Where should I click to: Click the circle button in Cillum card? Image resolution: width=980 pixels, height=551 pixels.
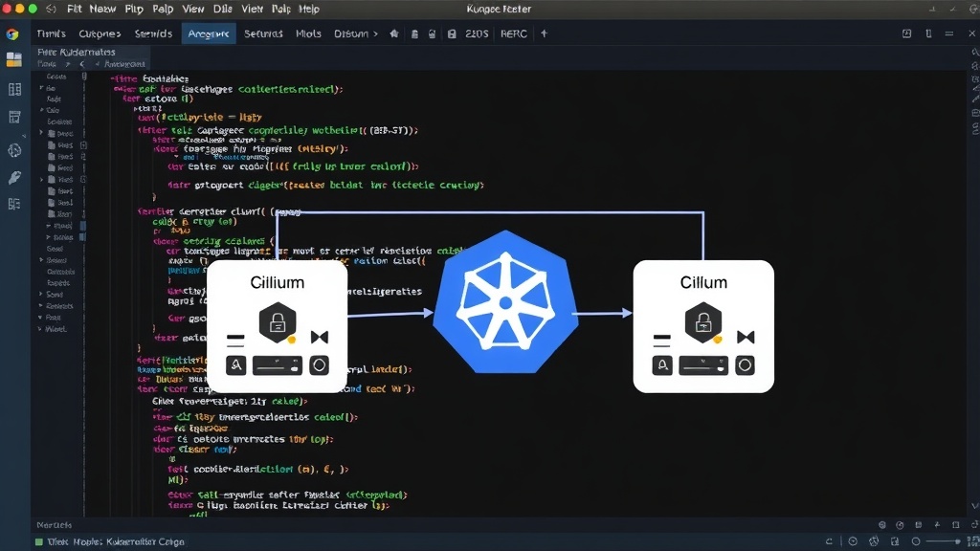pos(745,365)
